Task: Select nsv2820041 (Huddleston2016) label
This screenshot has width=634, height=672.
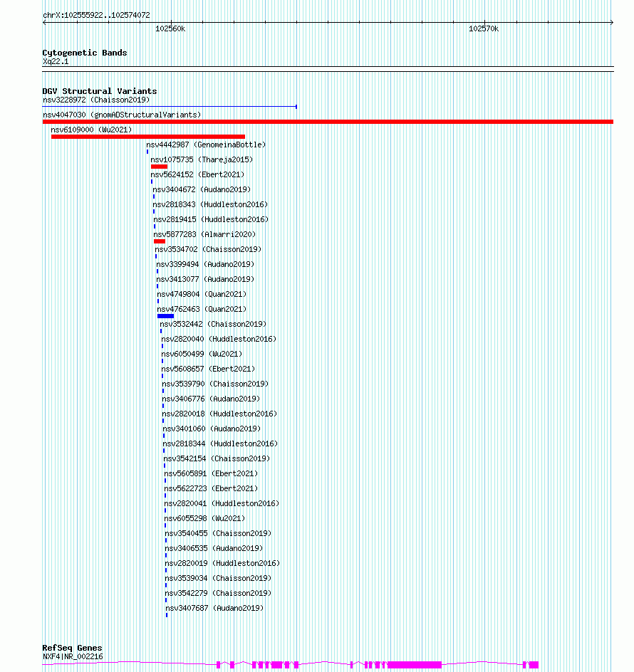Action: pos(222,503)
